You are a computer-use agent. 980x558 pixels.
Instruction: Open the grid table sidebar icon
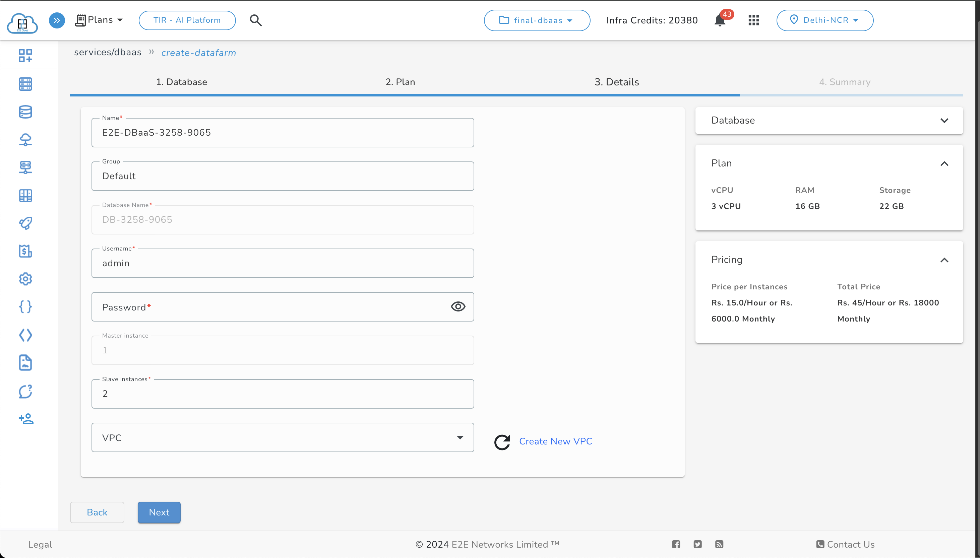pos(25,196)
